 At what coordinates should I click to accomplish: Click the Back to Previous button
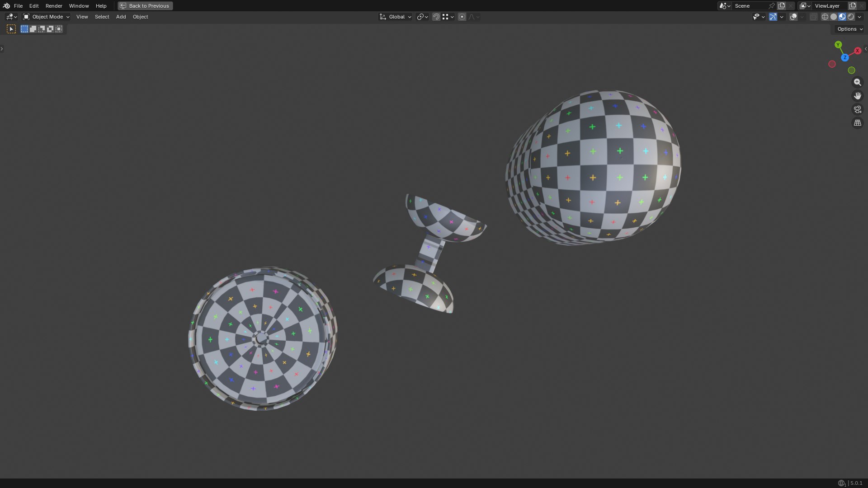pos(145,6)
